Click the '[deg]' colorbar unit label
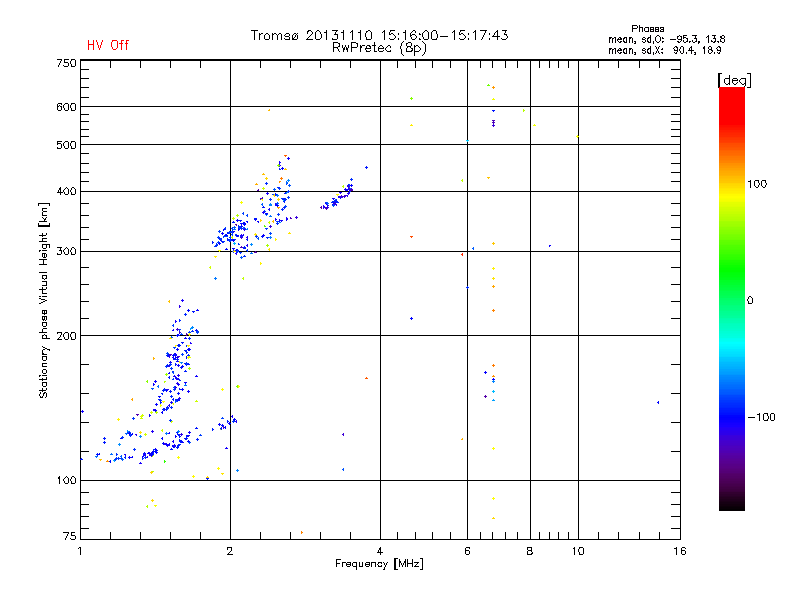Viewport: 800px width, 600px height. 734,80
